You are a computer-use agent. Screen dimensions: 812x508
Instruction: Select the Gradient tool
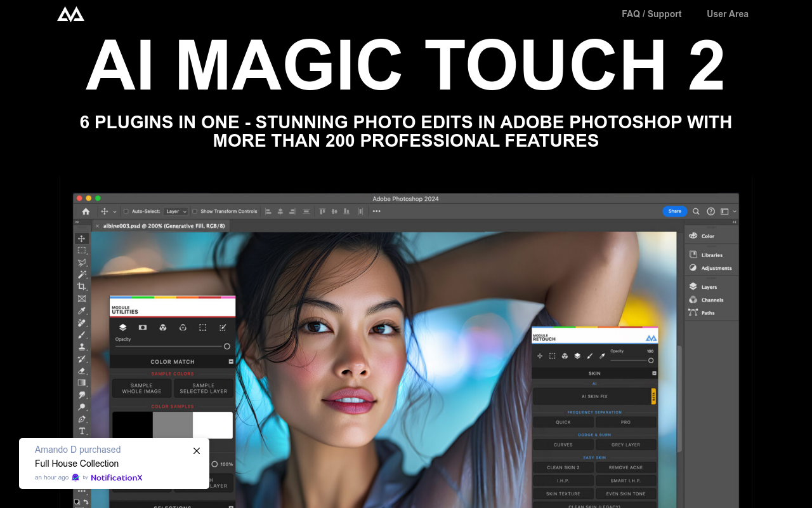click(82, 383)
